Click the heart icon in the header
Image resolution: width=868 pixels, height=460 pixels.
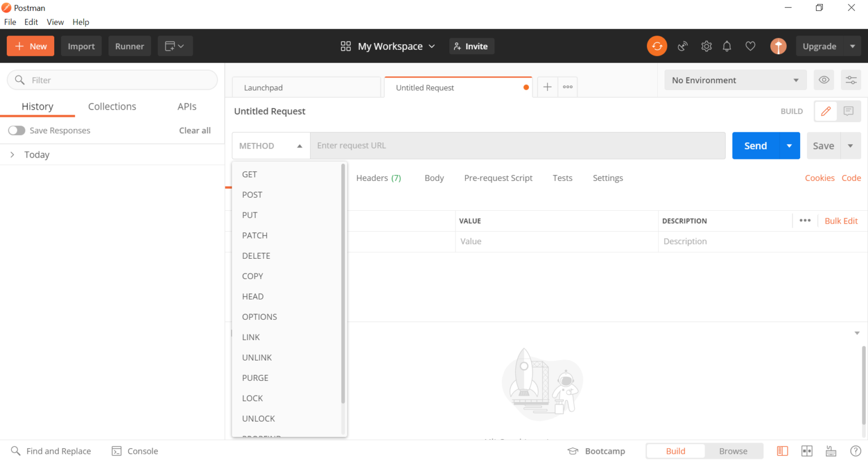750,46
